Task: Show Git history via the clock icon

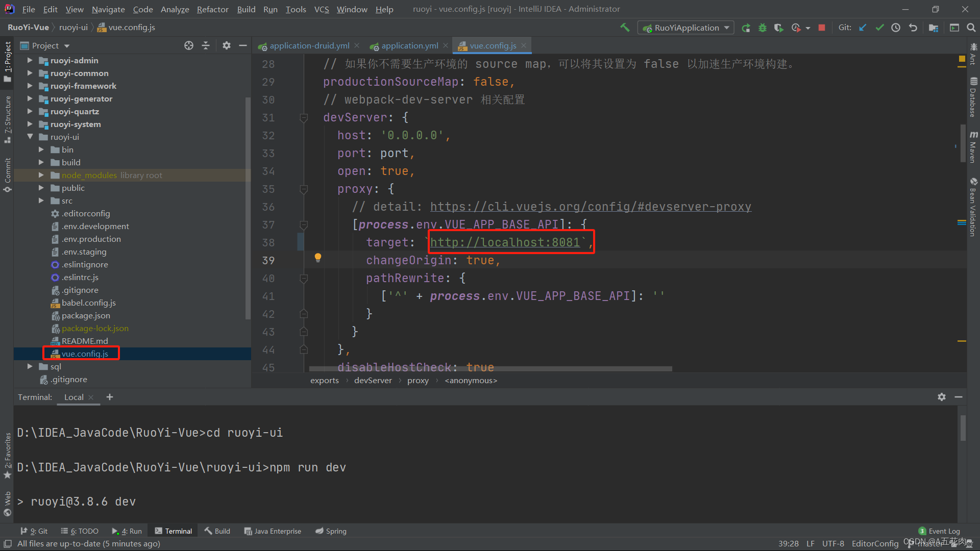Action: pyautogui.click(x=896, y=28)
